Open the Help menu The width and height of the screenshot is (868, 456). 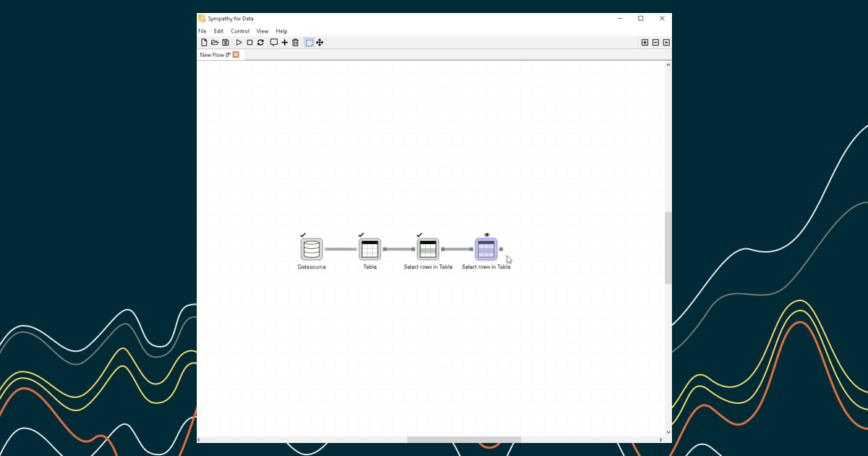(281, 31)
